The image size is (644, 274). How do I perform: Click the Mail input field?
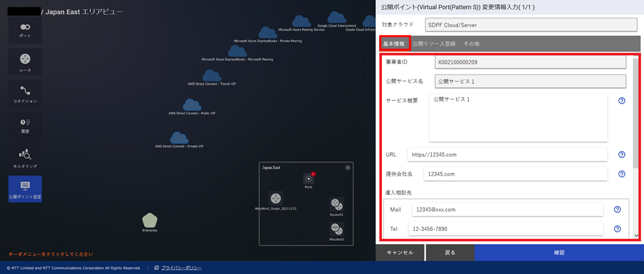click(507, 210)
